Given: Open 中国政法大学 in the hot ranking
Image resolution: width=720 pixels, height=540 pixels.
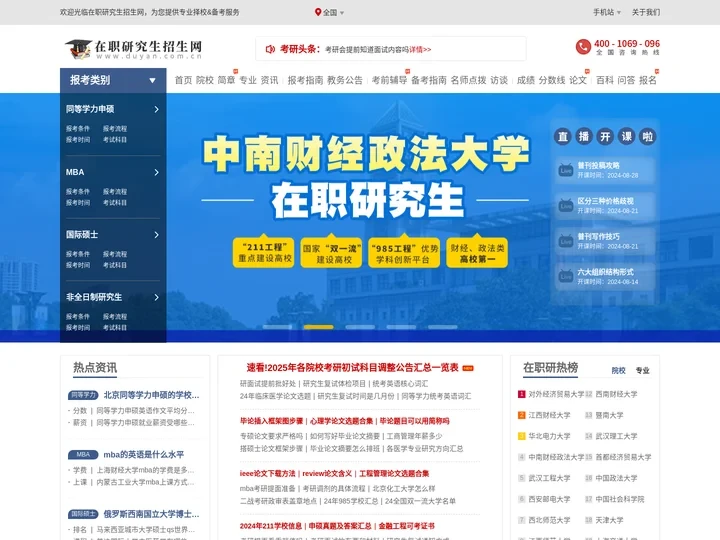Looking at the screenshot, I should point(616,478).
